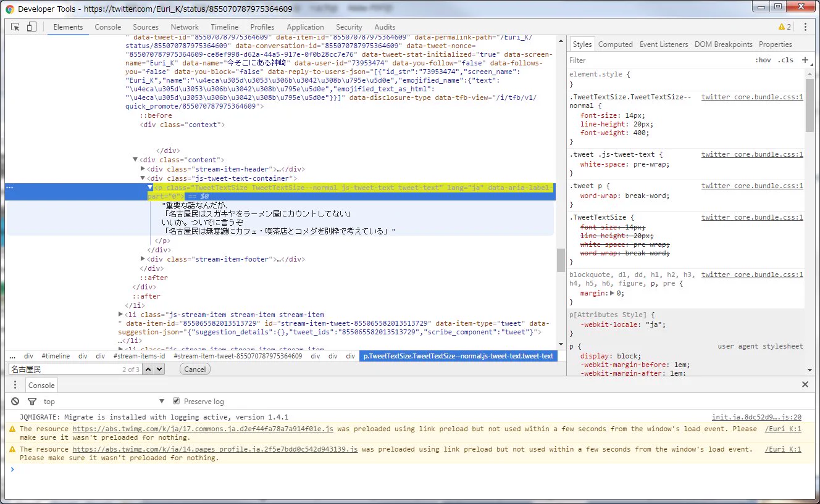Open the Event Listeners sidebar tab
Image resolution: width=820 pixels, height=504 pixels.
coord(664,44)
